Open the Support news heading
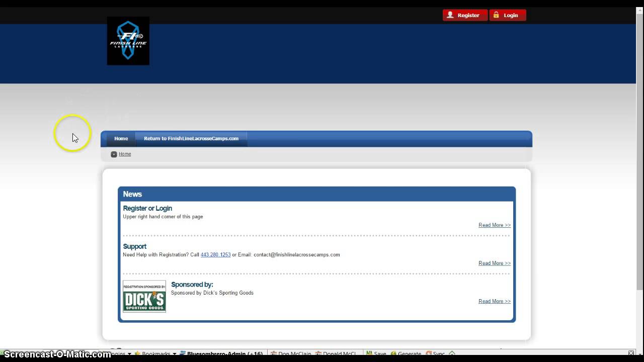The height and width of the screenshot is (362, 644). point(134,246)
